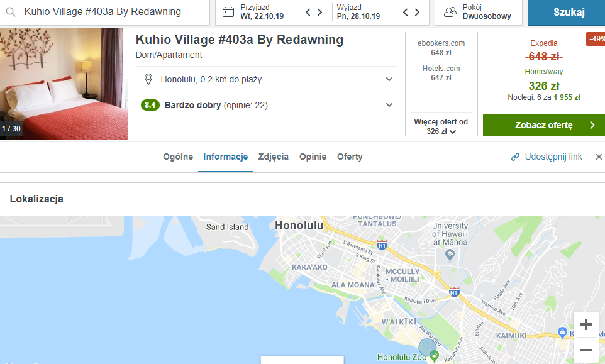Click the Udostępnij link share icon
The height and width of the screenshot is (364, 605).
(515, 157)
